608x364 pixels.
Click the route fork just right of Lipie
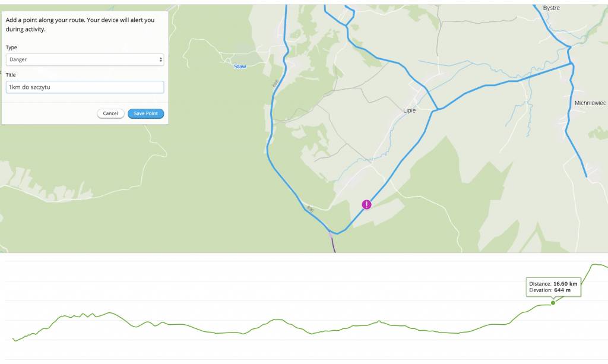point(438,109)
